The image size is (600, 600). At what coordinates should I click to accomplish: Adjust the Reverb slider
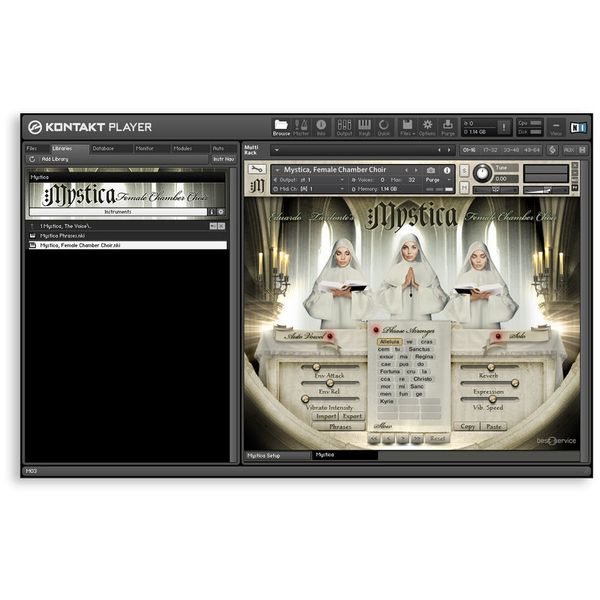coord(493,368)
